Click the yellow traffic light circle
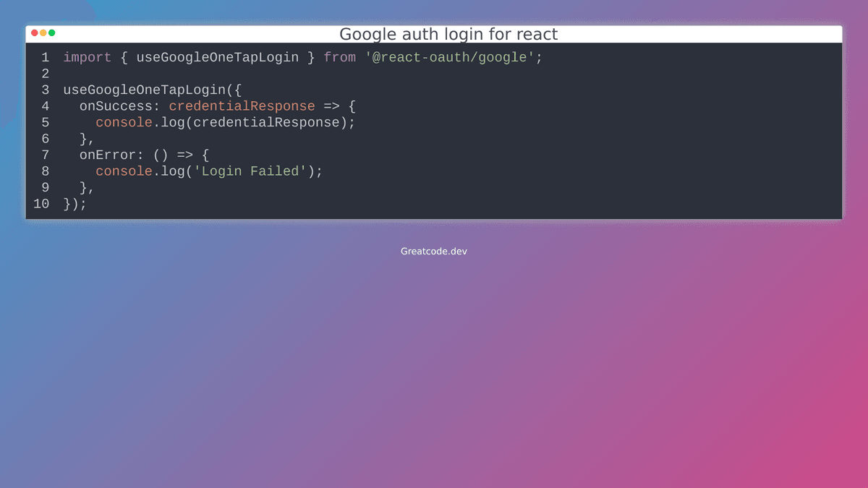868x488 pixels. (42, 33)
